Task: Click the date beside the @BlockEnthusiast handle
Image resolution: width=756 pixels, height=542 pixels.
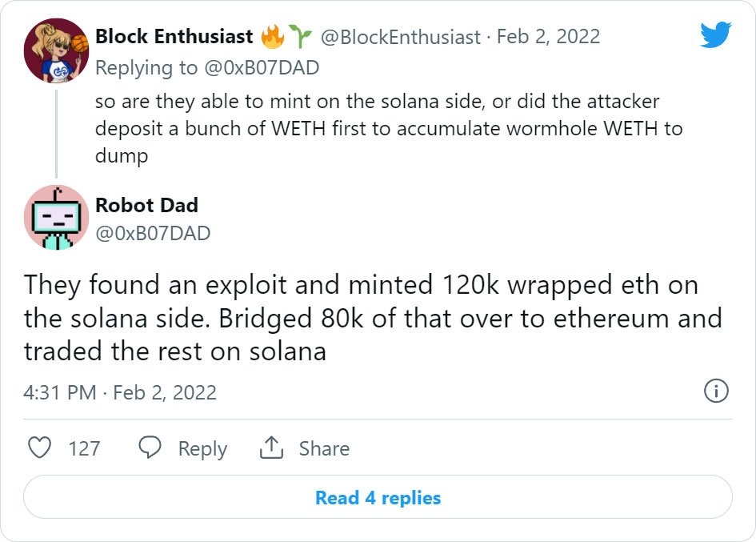Action: pos(548,37)
